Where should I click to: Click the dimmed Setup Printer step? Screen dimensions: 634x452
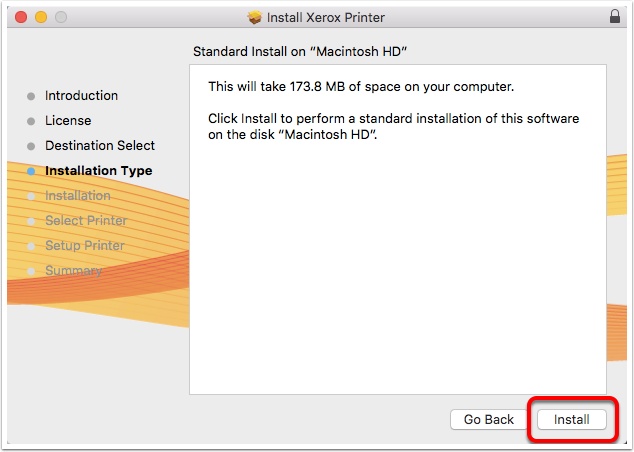click(x=85, y=246)
